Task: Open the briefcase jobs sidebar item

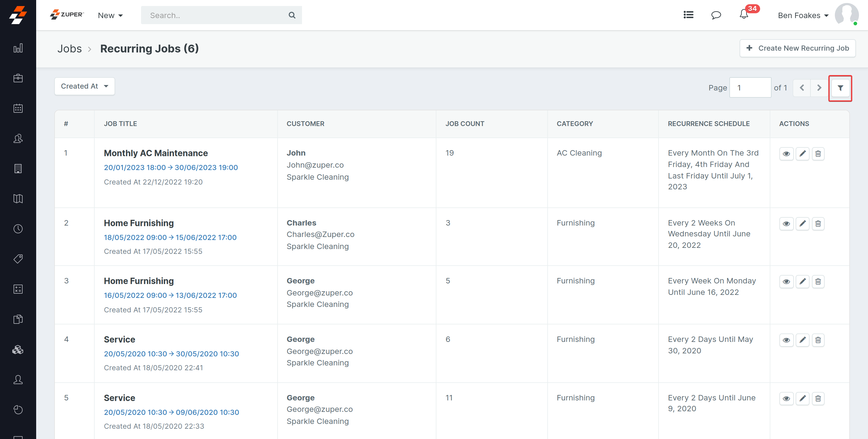Action: click(x=18, y=78)
